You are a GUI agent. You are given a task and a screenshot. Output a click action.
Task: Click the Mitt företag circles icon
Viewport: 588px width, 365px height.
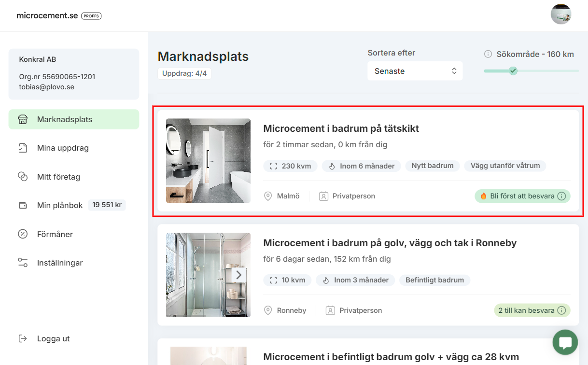(23, 177)
